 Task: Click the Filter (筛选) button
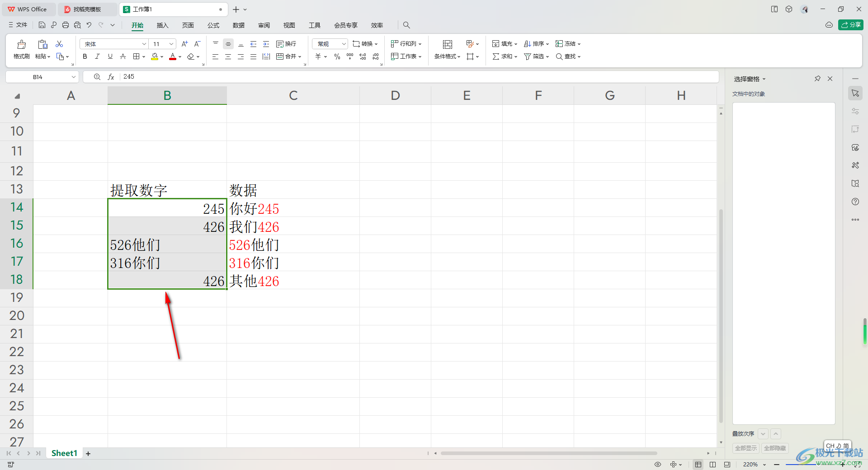[x=536, y=56]
